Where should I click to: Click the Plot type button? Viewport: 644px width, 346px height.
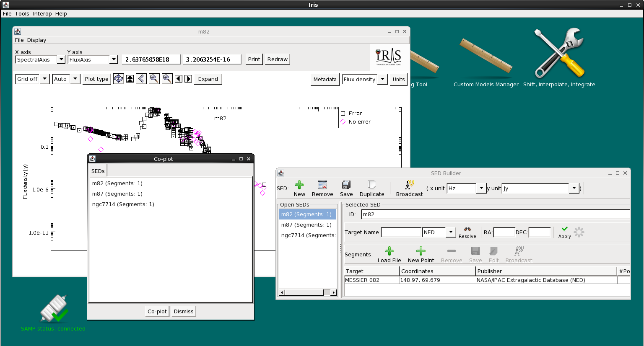click(x=97, y=79)
